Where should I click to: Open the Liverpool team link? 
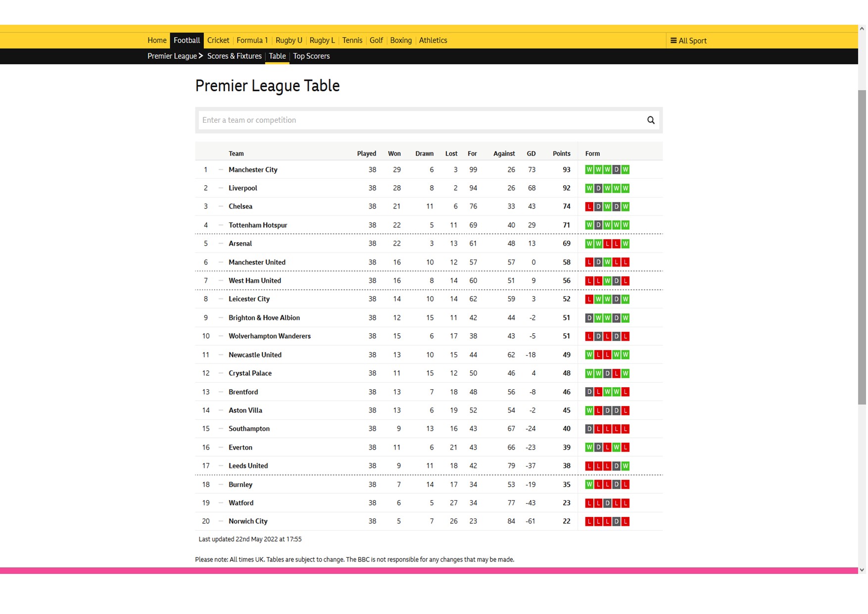click(x=242, y=188)
